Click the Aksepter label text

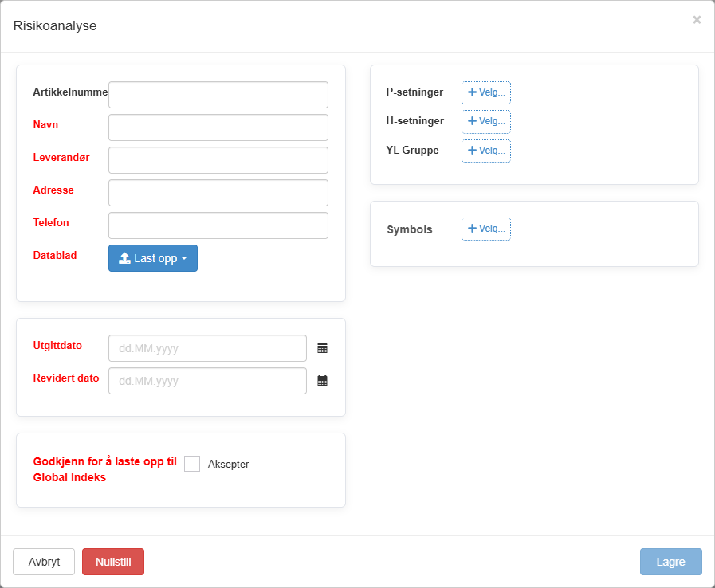click(x=229, y=464)
